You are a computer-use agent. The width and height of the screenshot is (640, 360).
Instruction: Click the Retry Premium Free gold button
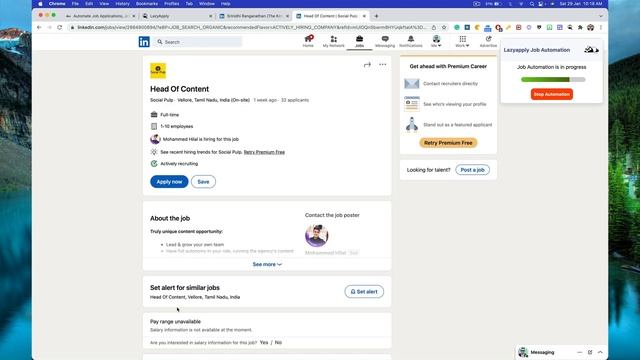[448, 143]
